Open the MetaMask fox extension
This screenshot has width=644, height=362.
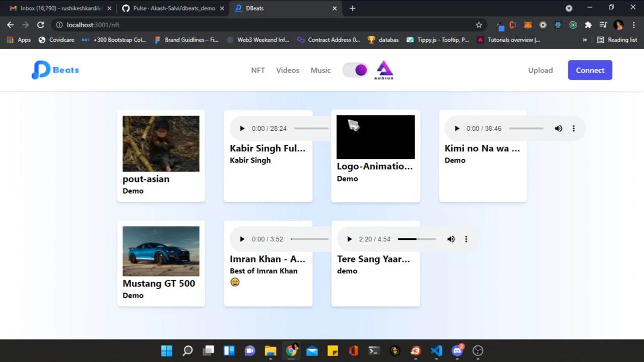click(528, 25)
